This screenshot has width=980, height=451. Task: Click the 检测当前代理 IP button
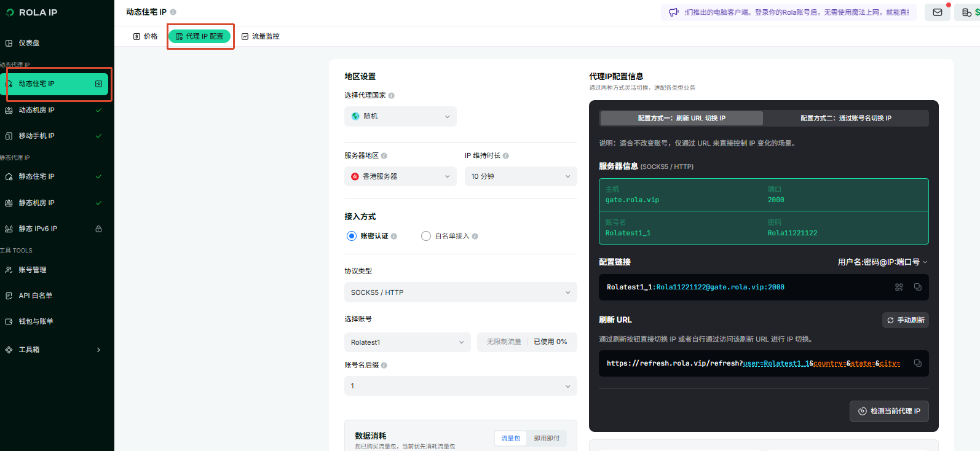[890, 411]
